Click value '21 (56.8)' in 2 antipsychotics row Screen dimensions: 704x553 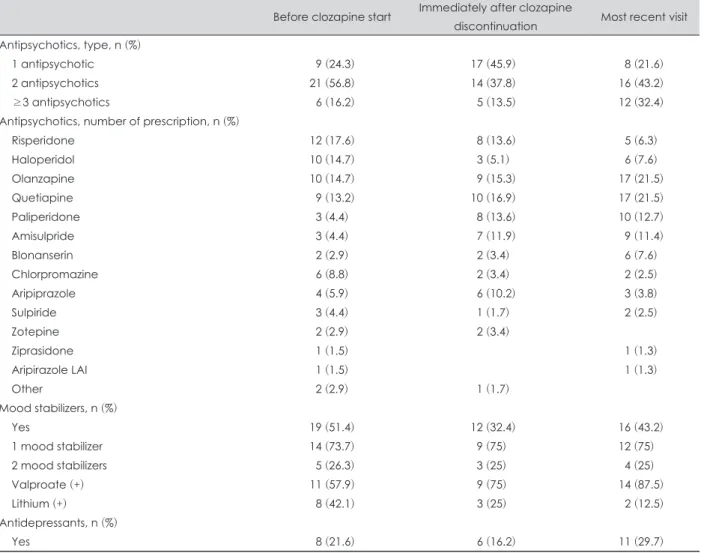pyautogui.click(x=332, y=83)
